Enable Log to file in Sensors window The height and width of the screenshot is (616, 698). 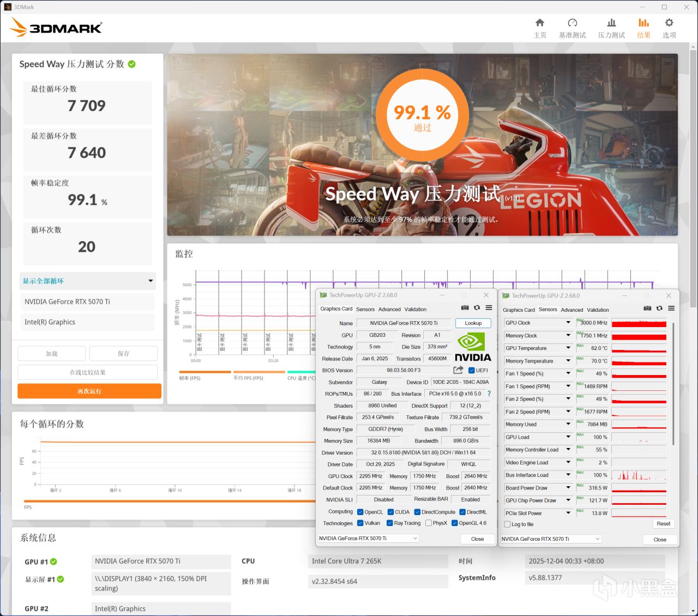point(508,524)
